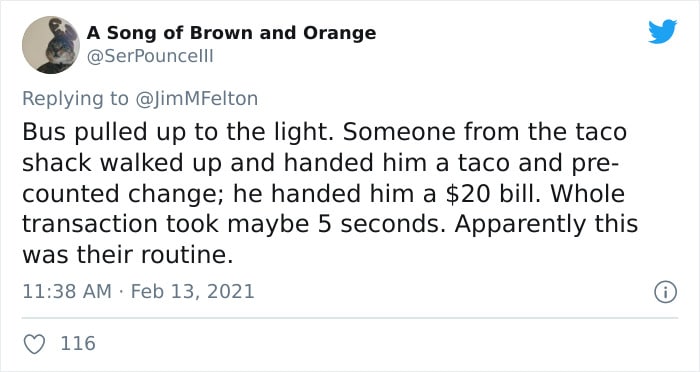Viewport: 700px width, 372px height.
Task: Click the horizontal divider above likes
Action: [350, 318]
